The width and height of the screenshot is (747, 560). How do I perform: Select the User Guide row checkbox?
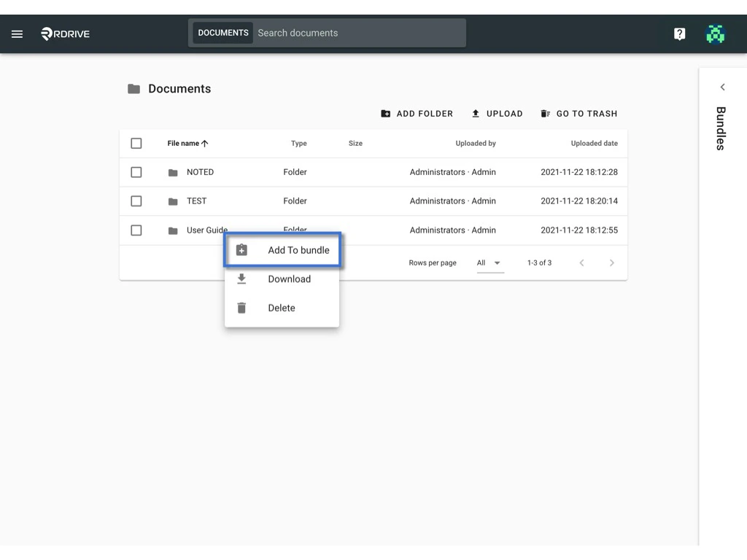[136, 230]
